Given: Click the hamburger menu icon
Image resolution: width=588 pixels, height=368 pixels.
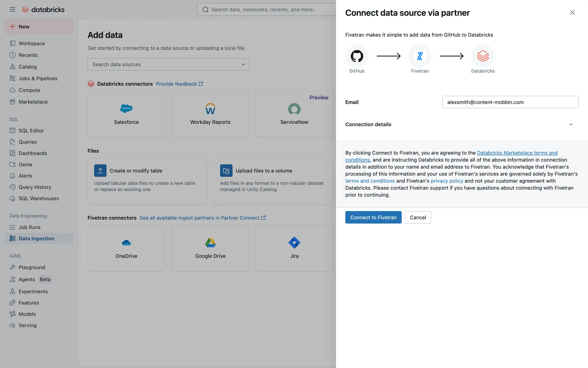Looking at the screenshot, I should [12, 10].
